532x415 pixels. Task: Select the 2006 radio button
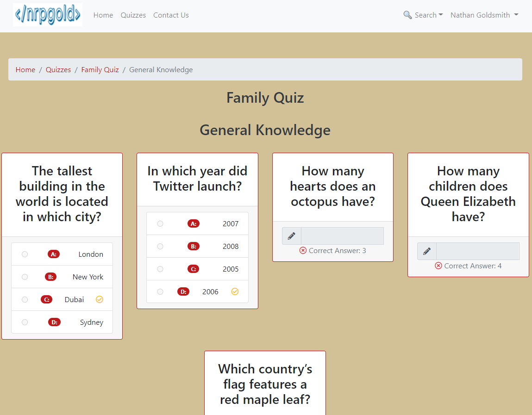pyautogui.click(x=160, y=292)
